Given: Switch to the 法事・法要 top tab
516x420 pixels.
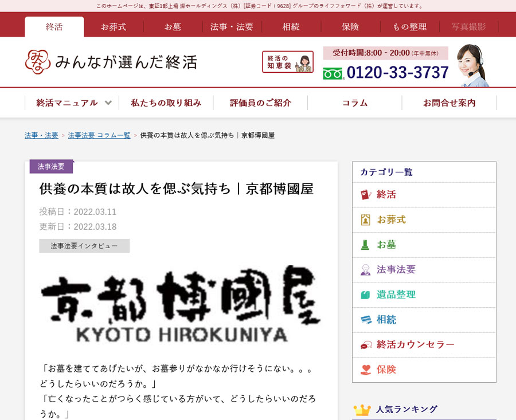Looking at the screenshot, I should [x=232, y=27].
